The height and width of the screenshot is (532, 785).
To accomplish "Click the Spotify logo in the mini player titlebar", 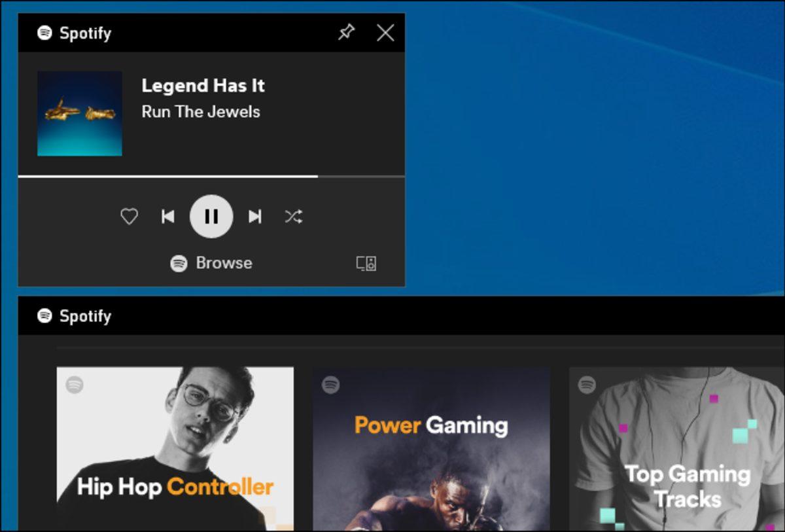I will [x=43, y=33].
